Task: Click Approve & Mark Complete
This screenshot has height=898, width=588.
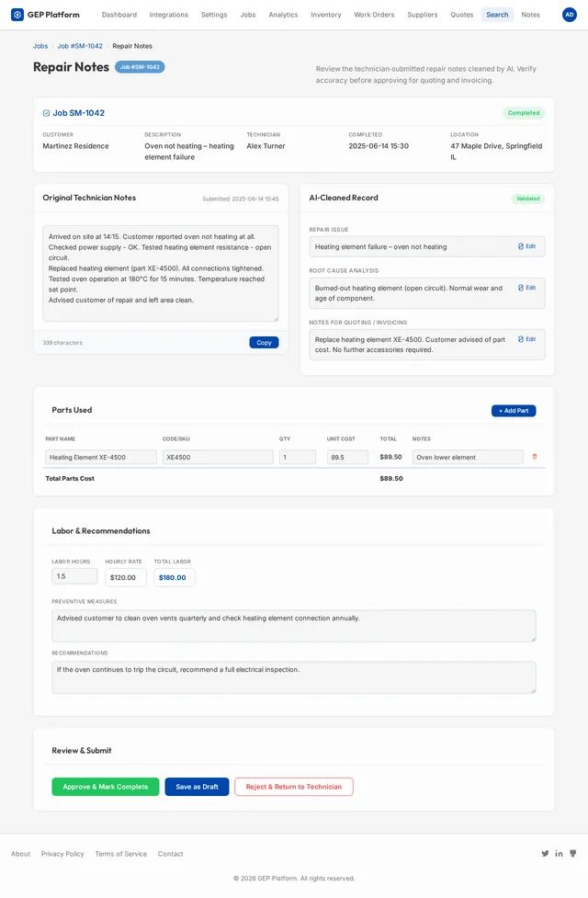Action: coord(106,786)
